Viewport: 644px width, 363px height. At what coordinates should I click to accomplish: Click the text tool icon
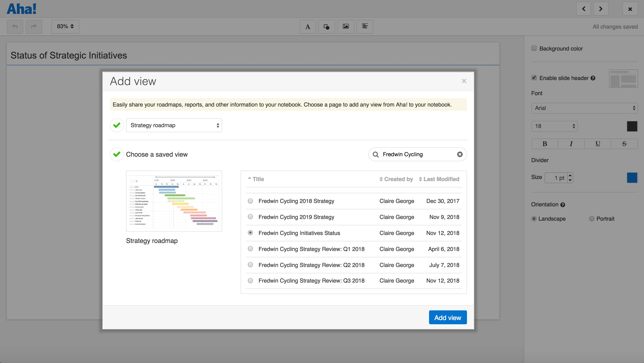coord(308,27)
